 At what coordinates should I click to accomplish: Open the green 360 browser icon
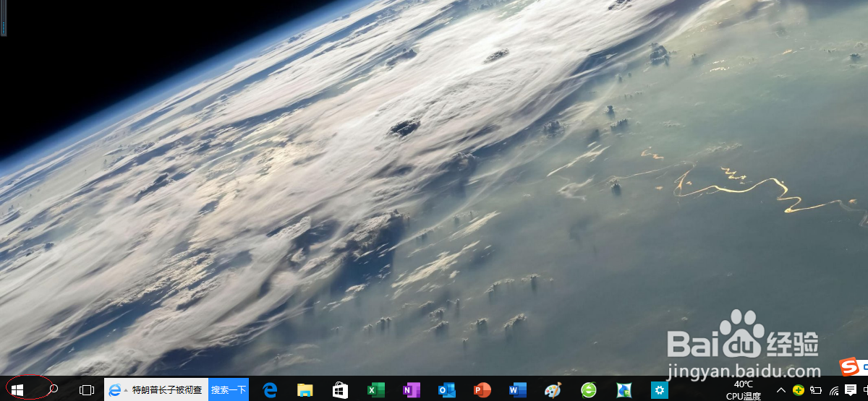tap(589, 390)
